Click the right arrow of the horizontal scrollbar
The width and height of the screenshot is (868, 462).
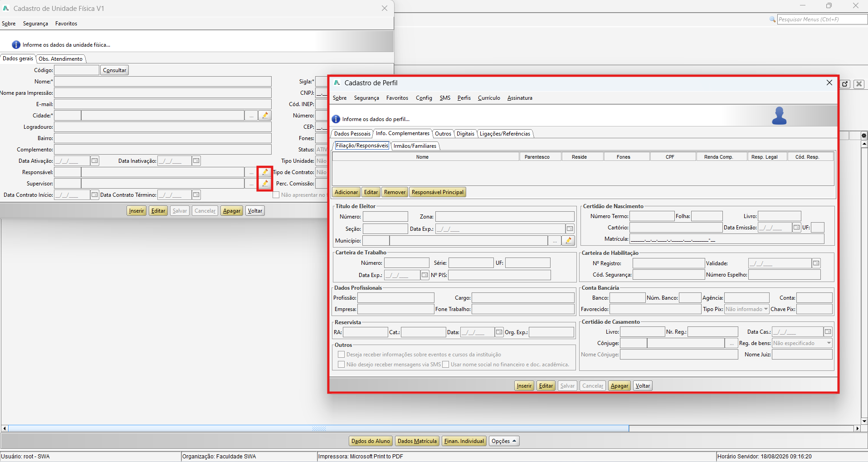857,428
